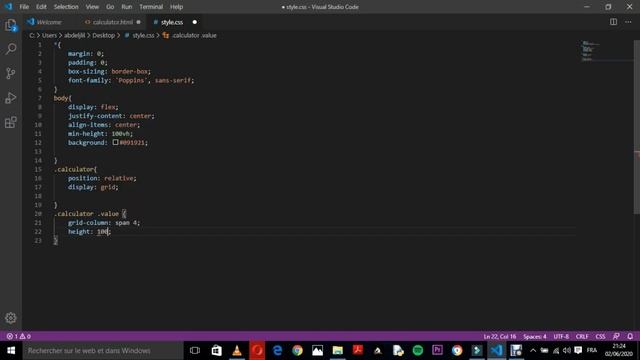Click 'abdeljlil' breadcrumb segment
Viewport: 640px width, 360px height.
[74, 36]
